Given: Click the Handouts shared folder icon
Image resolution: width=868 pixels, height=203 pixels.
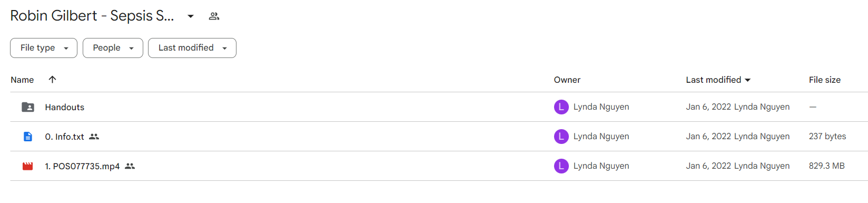Looking at the screenshot, I should point(28,107).
